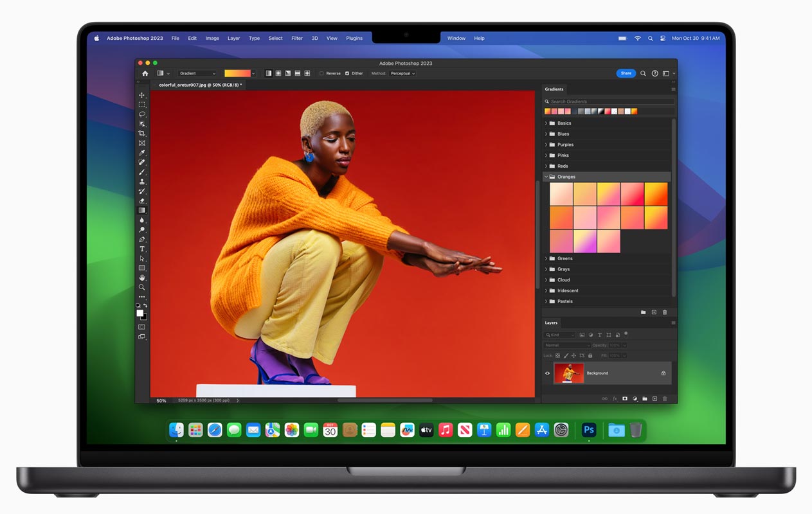Create a new layer in Layers panel
The image size is (812, 514).
tap(654, 399)
